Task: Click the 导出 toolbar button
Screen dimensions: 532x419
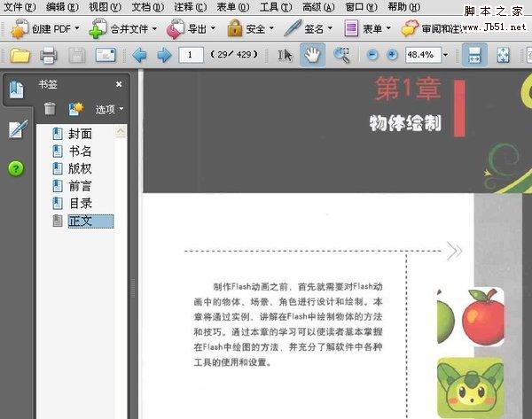Action: [x=186, y=29]
